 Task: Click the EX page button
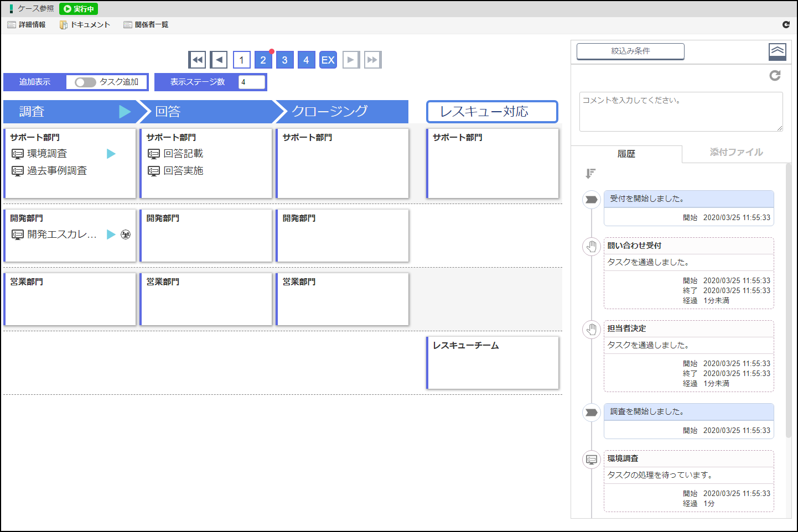328,60
